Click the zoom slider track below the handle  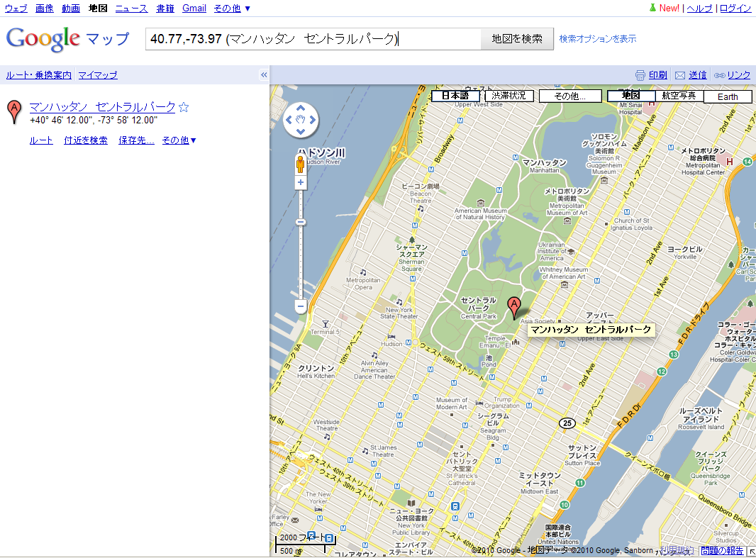coord(301,262)
